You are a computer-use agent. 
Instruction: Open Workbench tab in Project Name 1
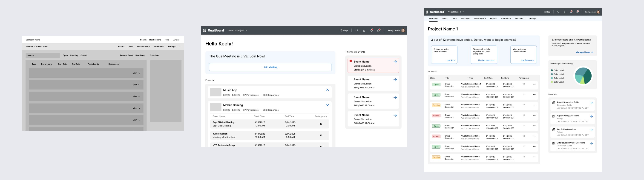(x=520, y=18)
